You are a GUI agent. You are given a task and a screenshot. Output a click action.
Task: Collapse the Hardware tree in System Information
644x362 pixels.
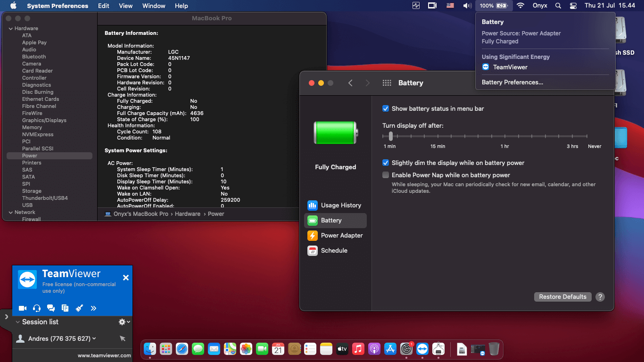click(x=10, y=28)
